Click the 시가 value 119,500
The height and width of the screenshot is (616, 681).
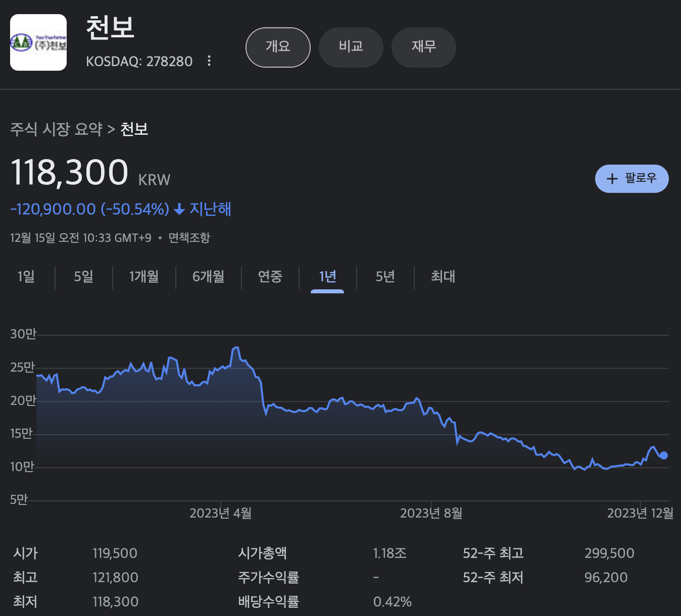115,553
